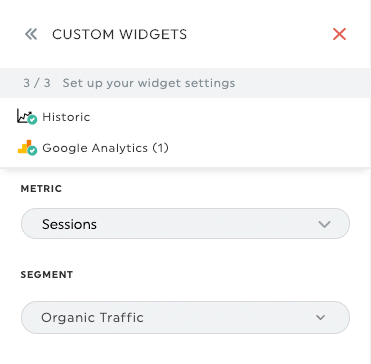This screenshot has height=364, width=371.
Task: Click the Historic line chart icon
Action: pyautogui.click(x=24, y=116)
